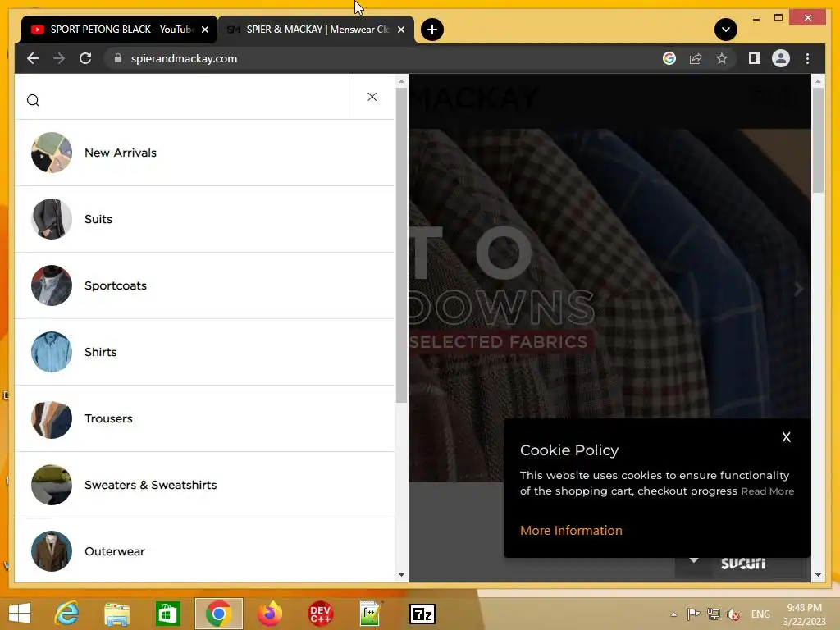This screenshot has height=630, width=840.
Task: Go forward to the next page
Action: 59,58
